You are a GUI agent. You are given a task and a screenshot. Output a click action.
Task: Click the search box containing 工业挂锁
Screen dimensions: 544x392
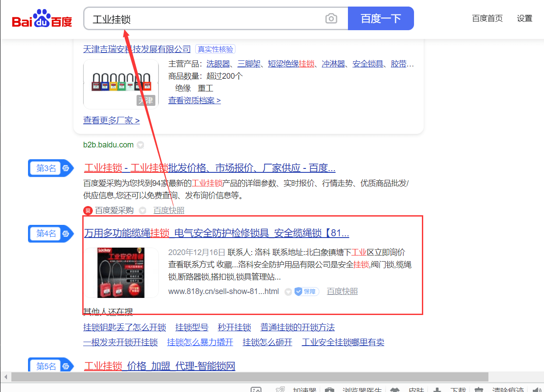(x=206, y=19)
